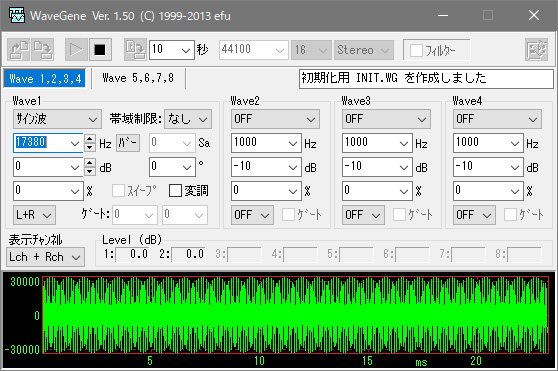Open Wave3 percent dropdown
Screen dimensions: 558x371
pos(404,191)
